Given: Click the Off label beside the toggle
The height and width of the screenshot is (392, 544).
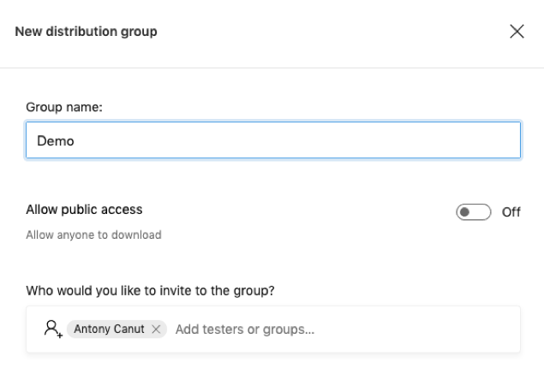Looking at the screenshot, I should [511, 211].
